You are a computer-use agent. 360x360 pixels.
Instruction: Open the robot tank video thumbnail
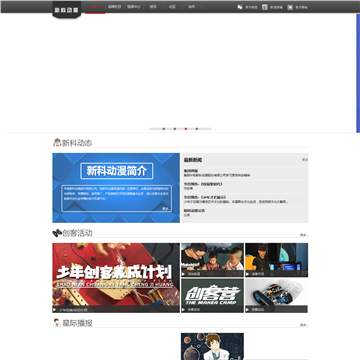[276, 296]
